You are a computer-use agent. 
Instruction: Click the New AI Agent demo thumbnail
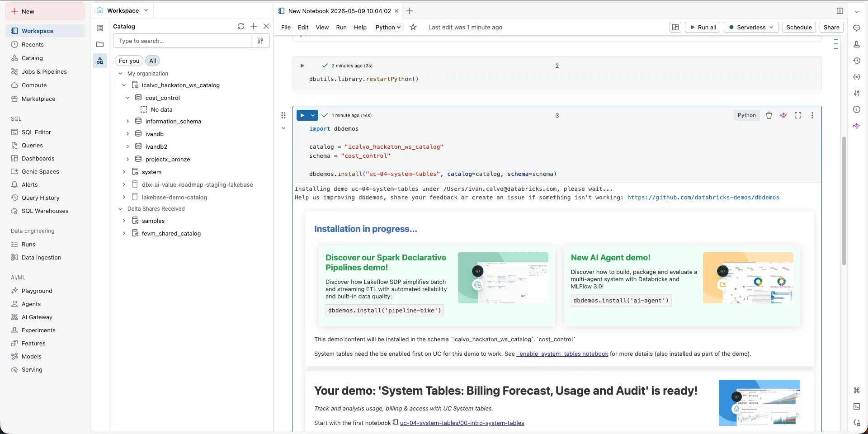tap(748, 278)
